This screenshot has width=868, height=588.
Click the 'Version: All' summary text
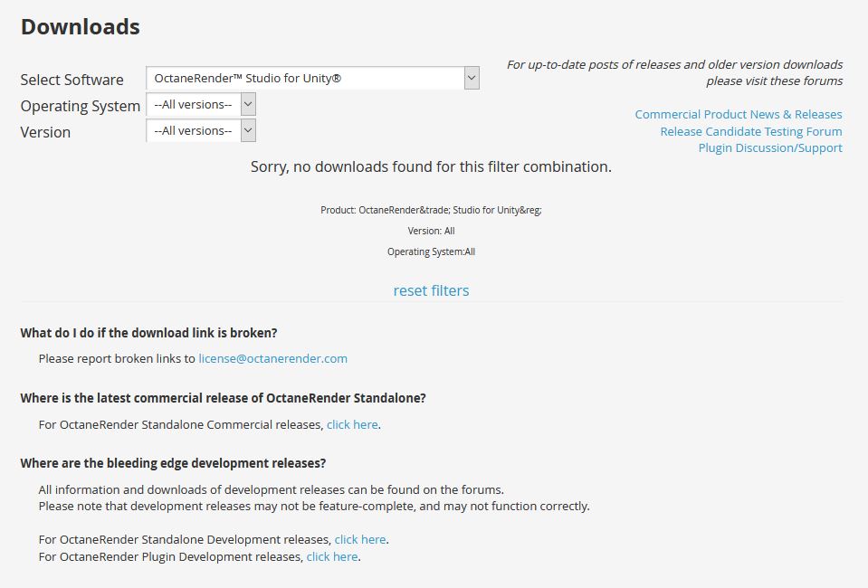tap(431, 231)
